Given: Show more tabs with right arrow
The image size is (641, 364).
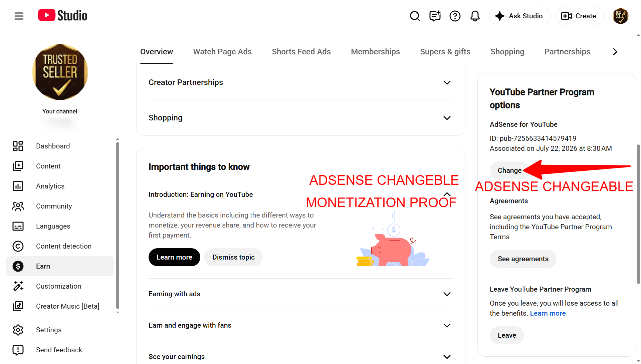Looking at the screenshot, I should click(x=615, y=52).
